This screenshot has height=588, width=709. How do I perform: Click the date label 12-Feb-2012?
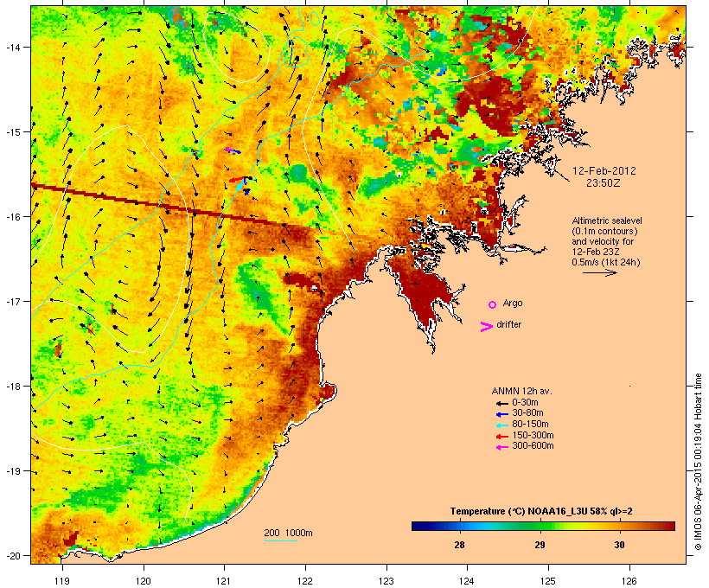604,171
